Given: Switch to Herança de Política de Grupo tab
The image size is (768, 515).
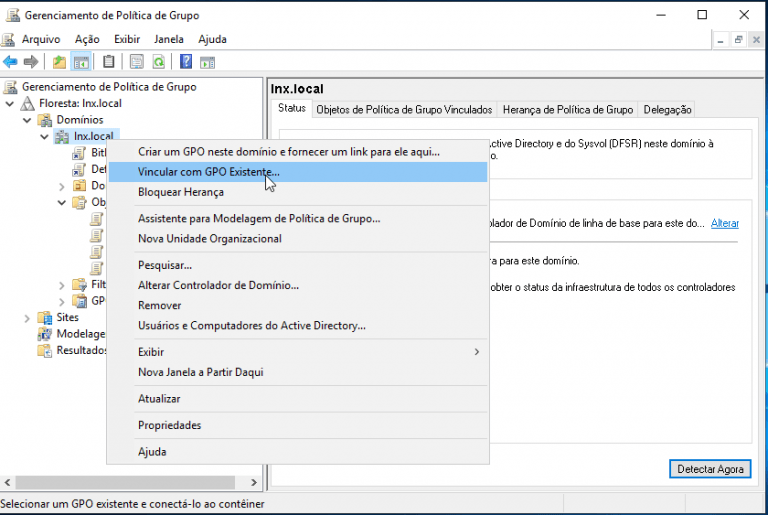Looking at the screenshot, I should [568, 110].
